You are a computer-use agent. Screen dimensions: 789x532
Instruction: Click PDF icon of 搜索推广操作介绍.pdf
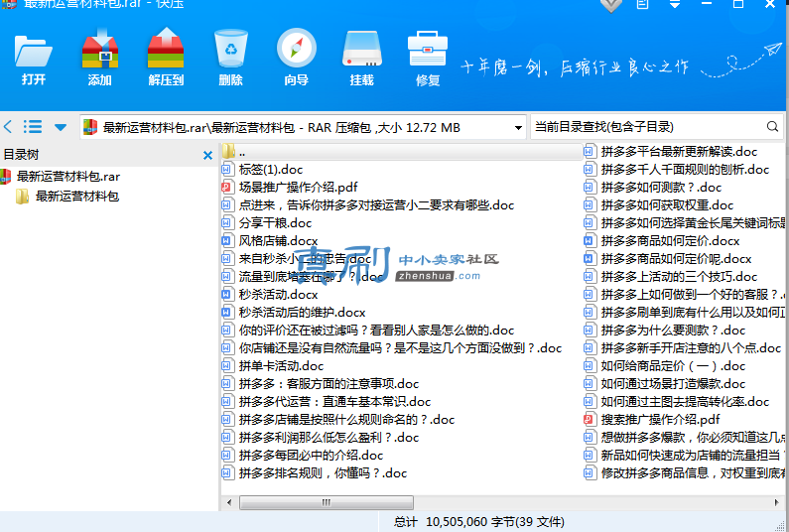tap(589, 419)
